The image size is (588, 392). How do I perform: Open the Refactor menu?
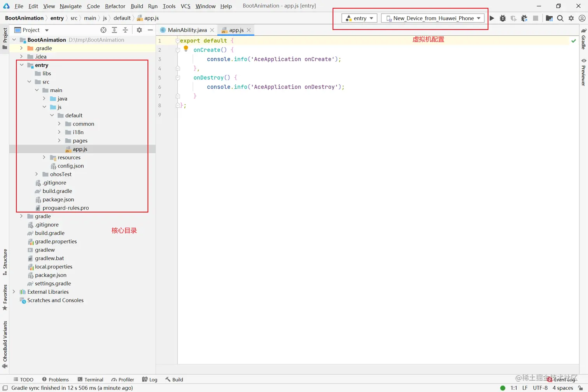(x=115, y=6)
